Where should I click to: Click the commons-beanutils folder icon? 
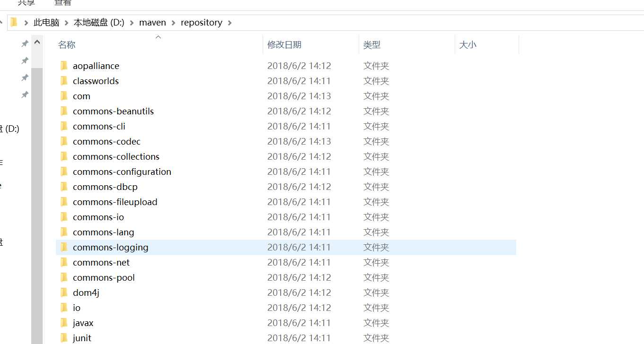click(64, 111)
